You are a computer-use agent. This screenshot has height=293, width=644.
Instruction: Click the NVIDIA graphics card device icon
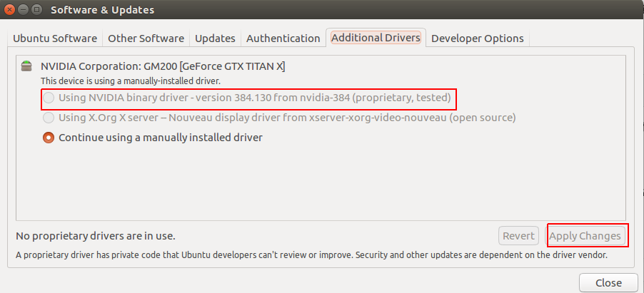tap(27, 66)
